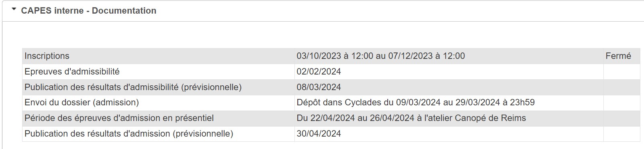The height and width of the screenshot is (149, 644).
Task: Click empty status cell of Envoi du dossier row
Action: point(622,103)
